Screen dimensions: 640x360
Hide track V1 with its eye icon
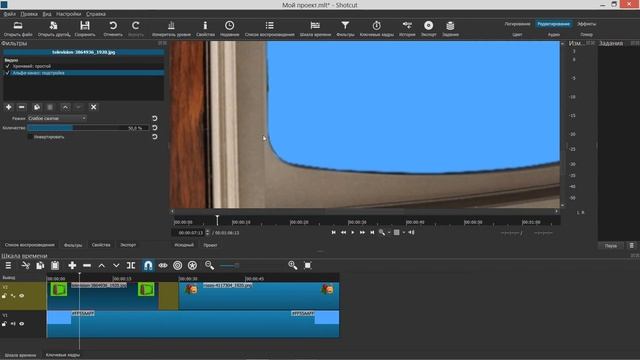click(22, 324)
